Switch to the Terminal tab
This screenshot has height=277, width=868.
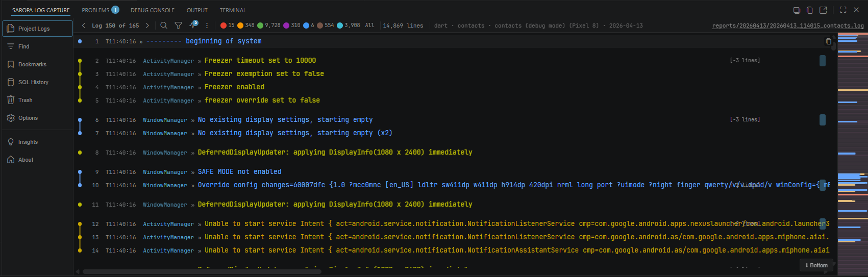[x=233, y=10]
